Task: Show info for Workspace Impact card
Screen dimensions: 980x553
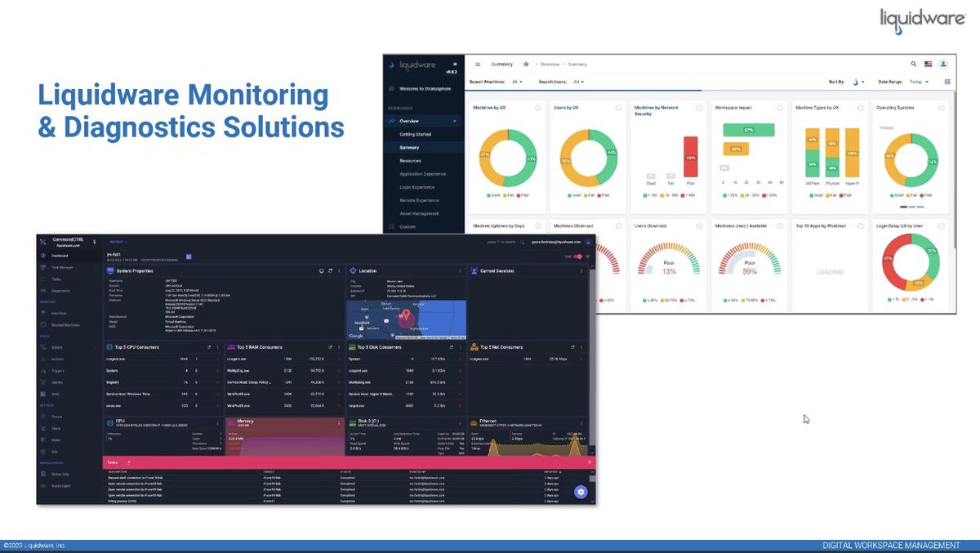Action: click(x=778, y=108)
